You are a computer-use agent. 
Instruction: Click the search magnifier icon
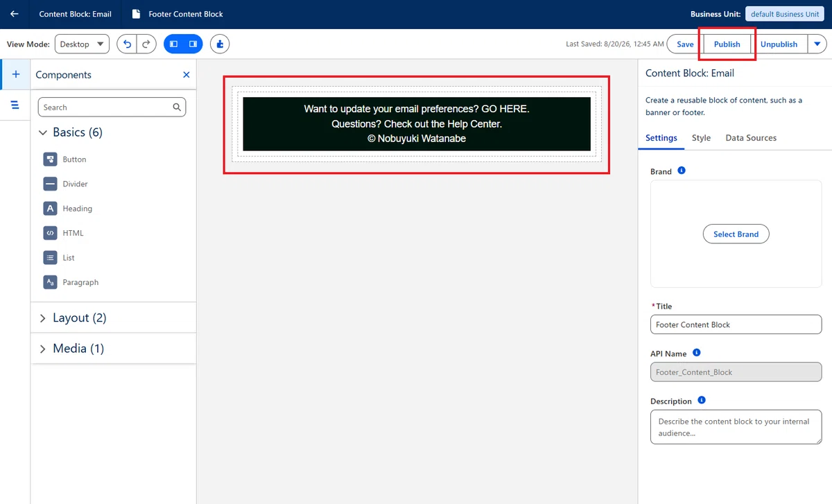coord(177,107)
